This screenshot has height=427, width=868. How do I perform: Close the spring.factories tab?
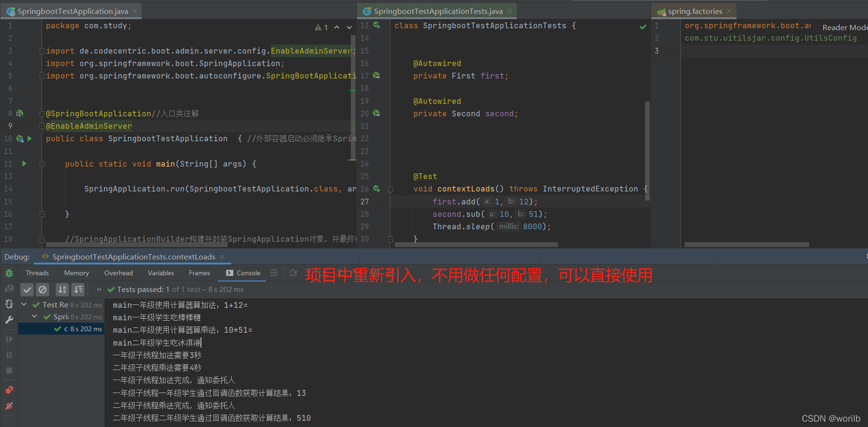pos(729,11)
